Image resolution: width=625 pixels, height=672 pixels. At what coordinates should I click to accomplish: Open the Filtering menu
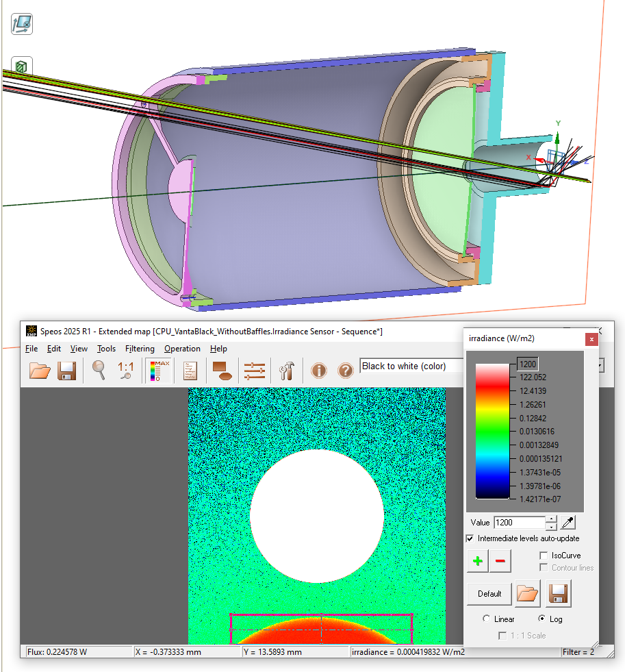click(x=140, y=349)
